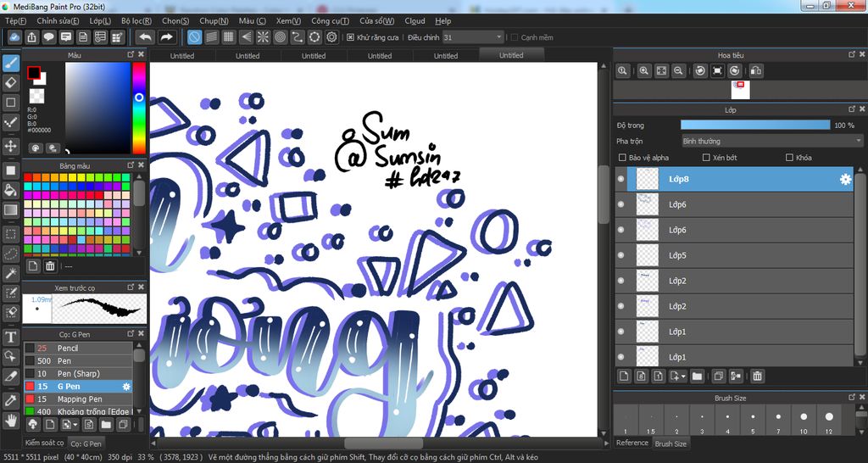Image resolution: width=868 pixels, height=463 pixels.
Task: Select the Hand pan tool
Action: pyautogui.click(x=10, y=421)
